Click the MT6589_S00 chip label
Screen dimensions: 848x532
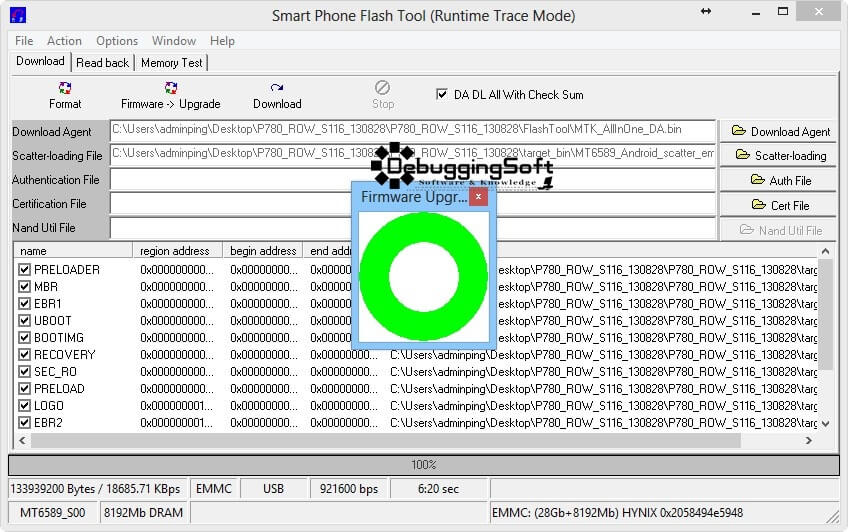(52, 513)
